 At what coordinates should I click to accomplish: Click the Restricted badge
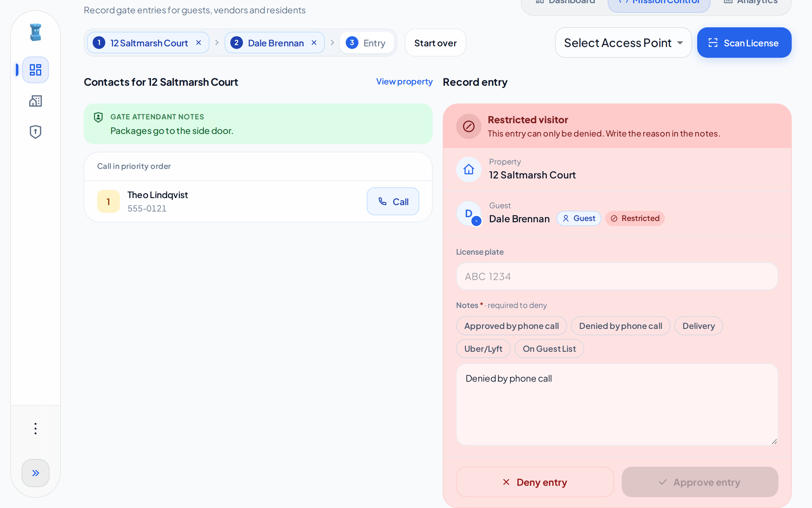[x=634, y=218]
